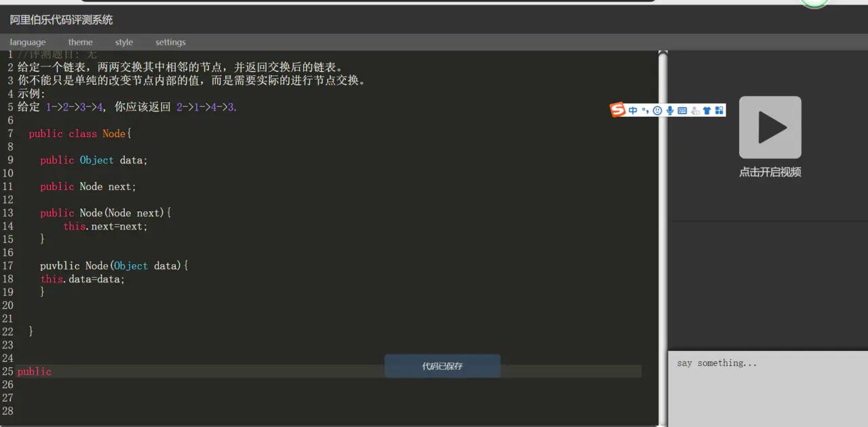Click the example line '给定 1->2->3->4'
The height and width of the screenshot is (427, 868).
pyautogui.click(x=127, y=107)
